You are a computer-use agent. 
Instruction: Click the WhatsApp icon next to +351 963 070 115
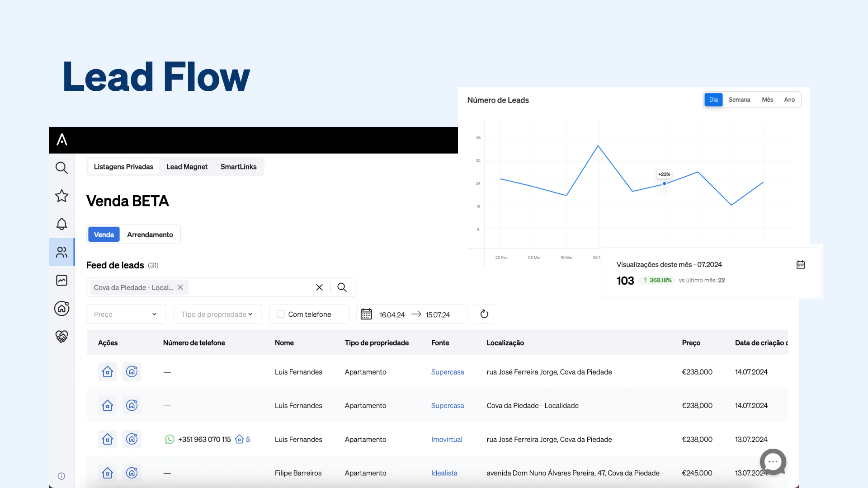pos(170,439)
